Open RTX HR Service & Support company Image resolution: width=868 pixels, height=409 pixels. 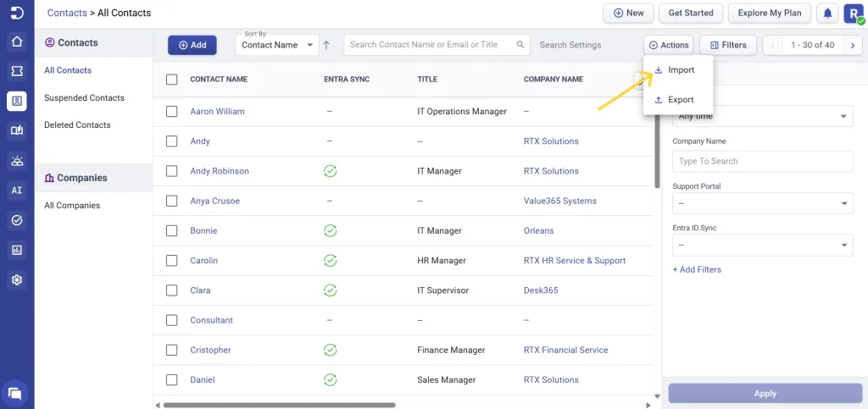[x=575, y=261]
